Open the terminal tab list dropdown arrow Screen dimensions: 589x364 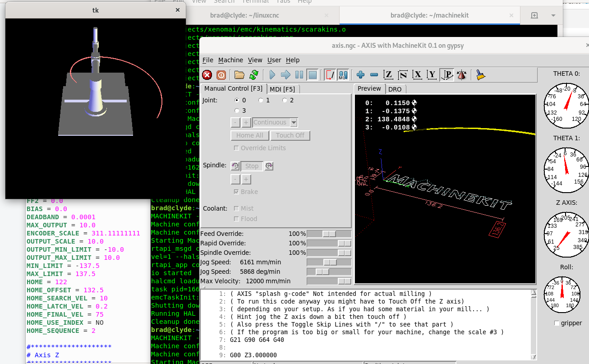pyautogui.click(x=553, y=15)
